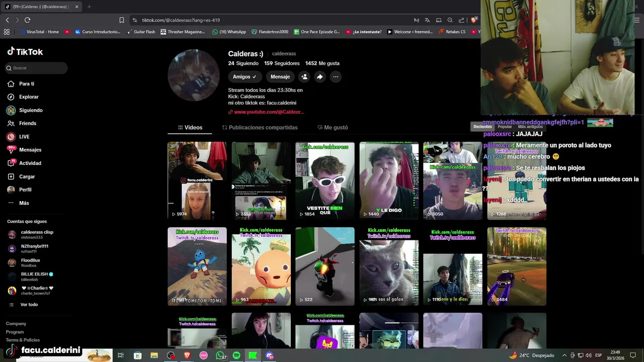Click the browser address bar

(x=272, y=20)
